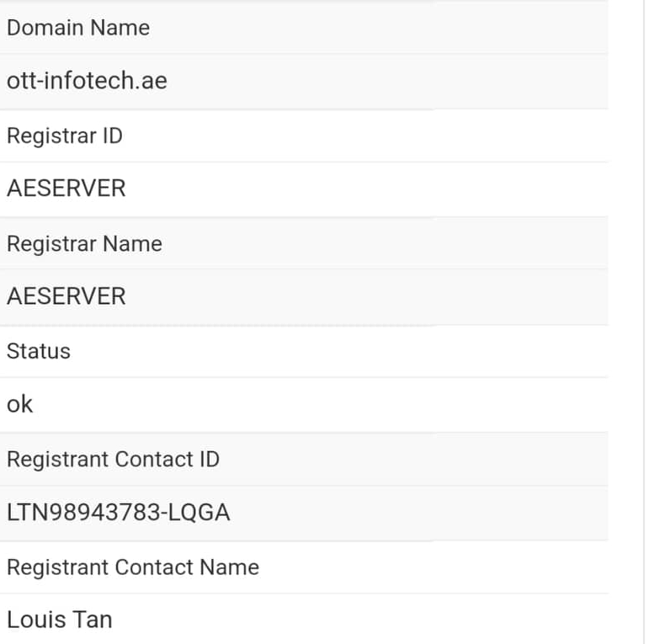Click the Status field label
This screenshot has width=660, height=644.
pos(39,351)
